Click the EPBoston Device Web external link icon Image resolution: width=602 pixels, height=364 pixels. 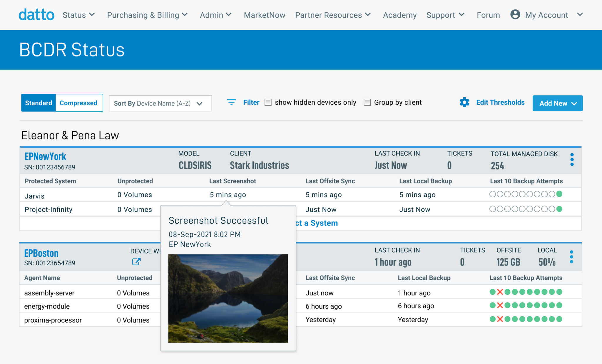[136, 262]
